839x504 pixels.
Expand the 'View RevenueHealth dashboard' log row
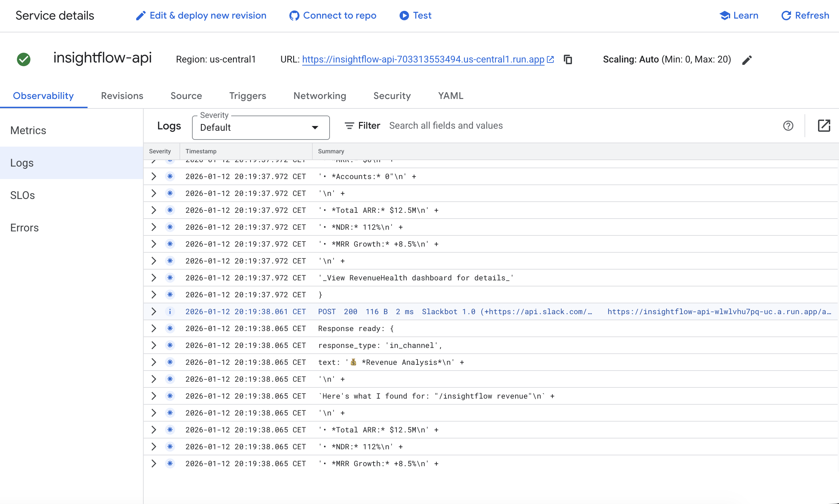click(x=153, y=278)
